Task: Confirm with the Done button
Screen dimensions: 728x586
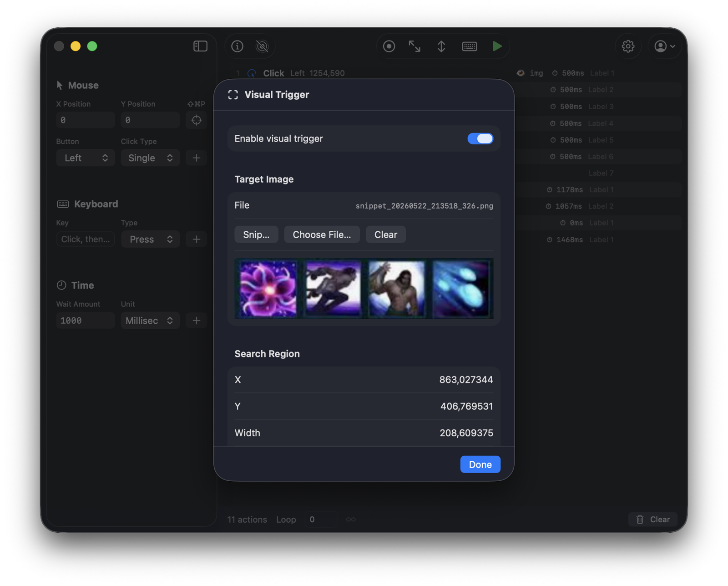Action: pyautogui.click(x=480, y=464)
